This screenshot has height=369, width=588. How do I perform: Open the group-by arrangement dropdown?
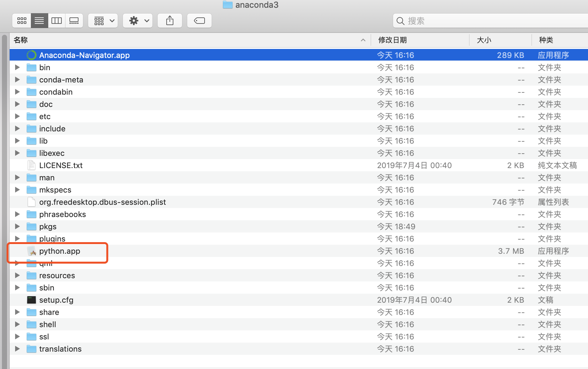click(103, 21)
